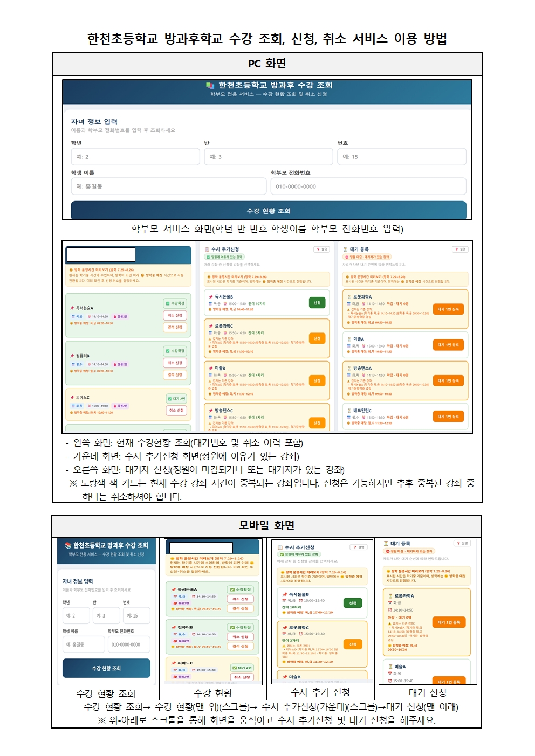Click the PC 학년 input field
This screenshot has height=756, width=535.
(135, 157)
